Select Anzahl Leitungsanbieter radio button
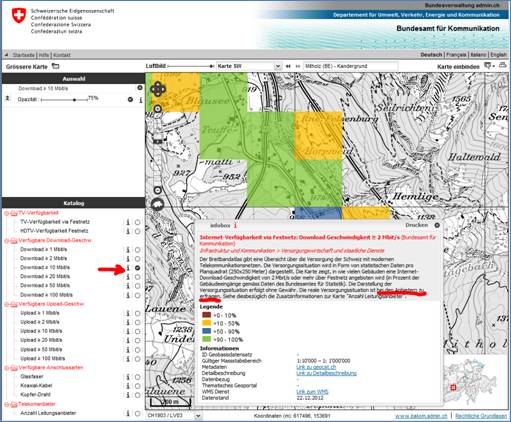Viewport: 511px width, 422px height. (x=137, y=414)
